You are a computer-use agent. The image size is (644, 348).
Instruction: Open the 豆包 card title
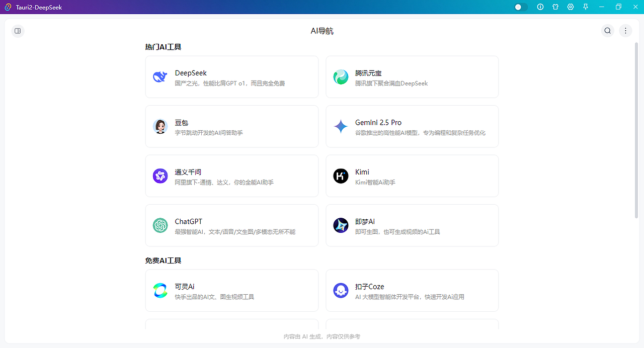click(182, 122)
